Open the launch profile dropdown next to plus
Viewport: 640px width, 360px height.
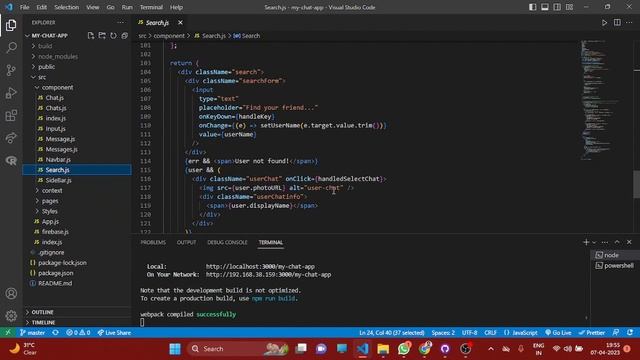tap(594, 242)
